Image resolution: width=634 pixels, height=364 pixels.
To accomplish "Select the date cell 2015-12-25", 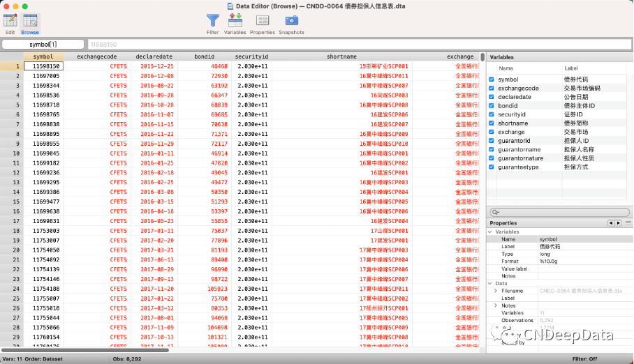I will [154, 66].
